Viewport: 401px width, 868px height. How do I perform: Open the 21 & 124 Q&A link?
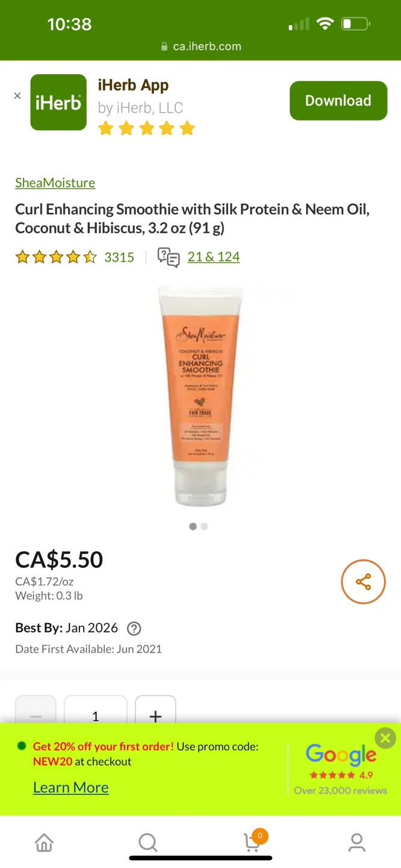tap(214, 257)
